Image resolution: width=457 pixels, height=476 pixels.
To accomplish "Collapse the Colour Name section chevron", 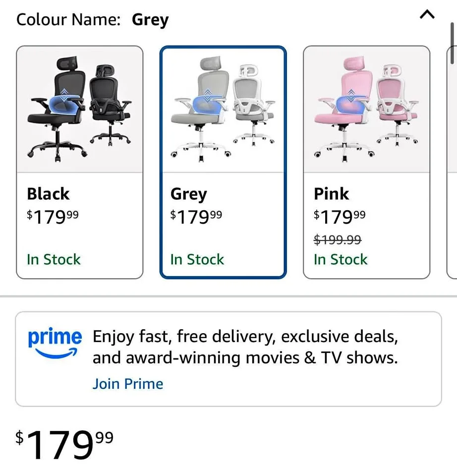I will 427,14.
